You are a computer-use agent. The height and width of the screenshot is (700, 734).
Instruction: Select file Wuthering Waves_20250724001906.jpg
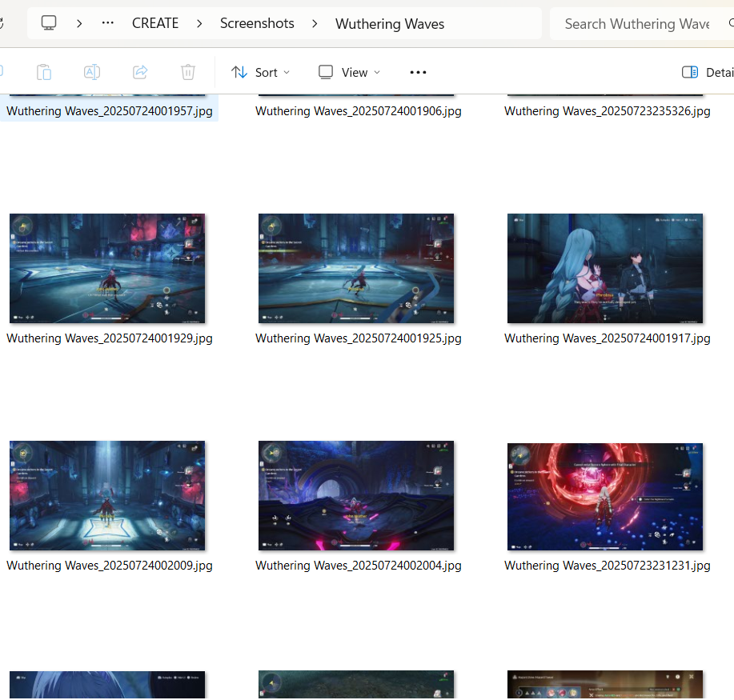click(x=358, y=111)
